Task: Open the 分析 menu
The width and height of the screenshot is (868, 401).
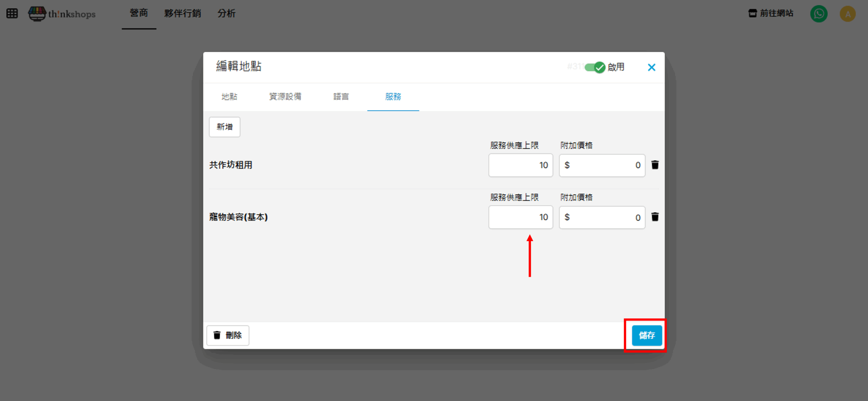Action: pyautogui.click(x=226, y=13)
